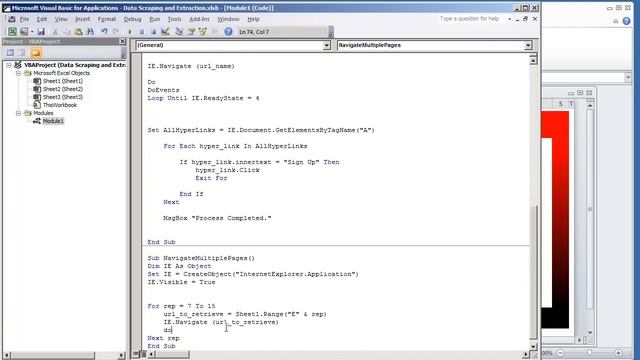This screenshot has height=360, width=640.
Task: Click the Insert UserForm toolbar icon
Action: [x=24, y=31]
